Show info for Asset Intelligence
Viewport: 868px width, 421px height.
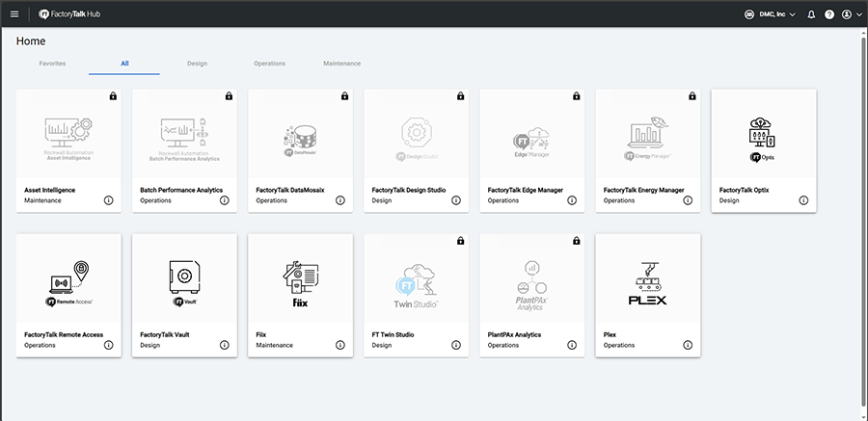[108, 200]
